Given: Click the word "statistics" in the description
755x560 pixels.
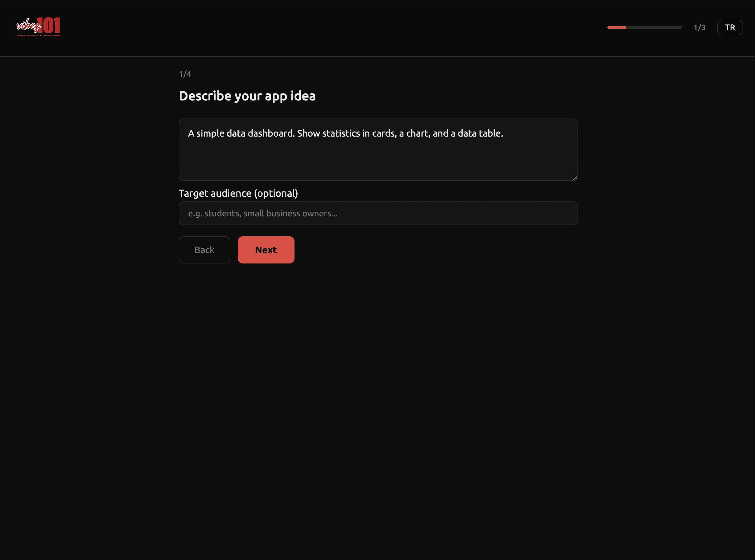Looking at the screenshot, I should 341,133.
